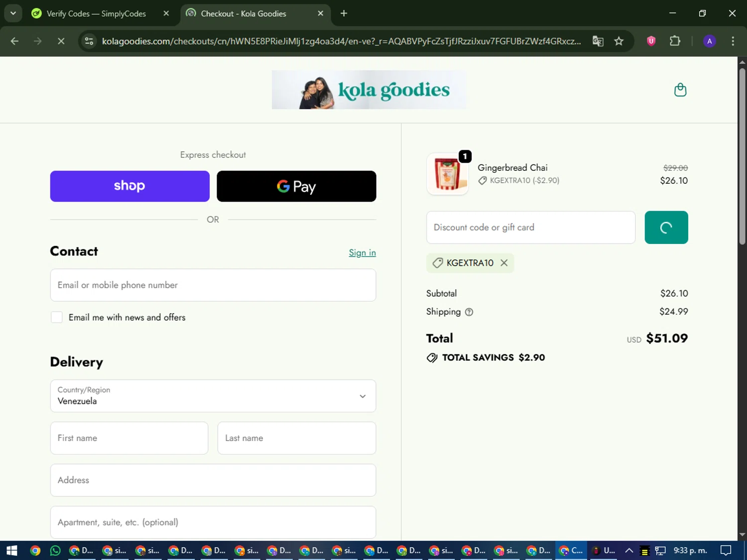Open the Windows notification center icon

click(726, 551)
